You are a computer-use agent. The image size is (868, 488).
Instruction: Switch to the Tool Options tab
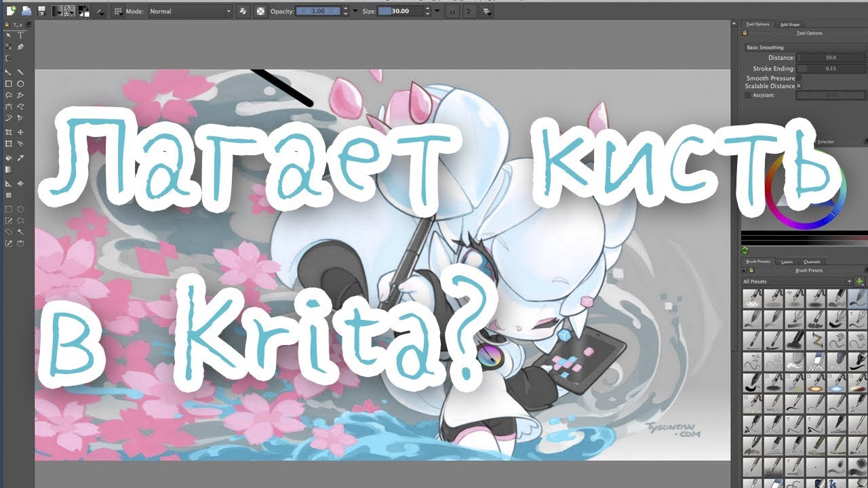pyautogui.click(x=757, y=24)
